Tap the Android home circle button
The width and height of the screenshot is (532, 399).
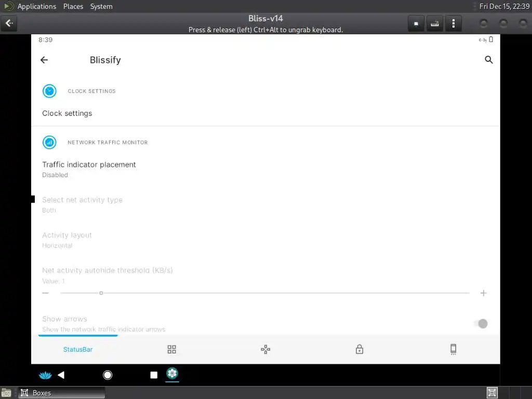coord(108,375)
